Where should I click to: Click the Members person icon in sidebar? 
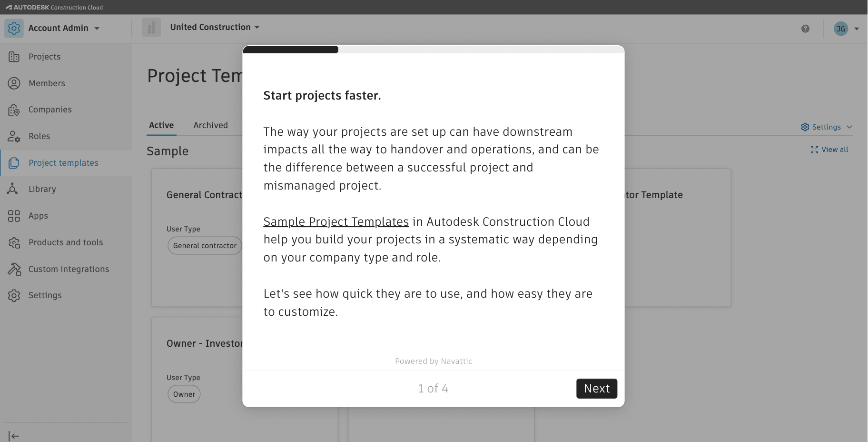[x=14, y=83]
